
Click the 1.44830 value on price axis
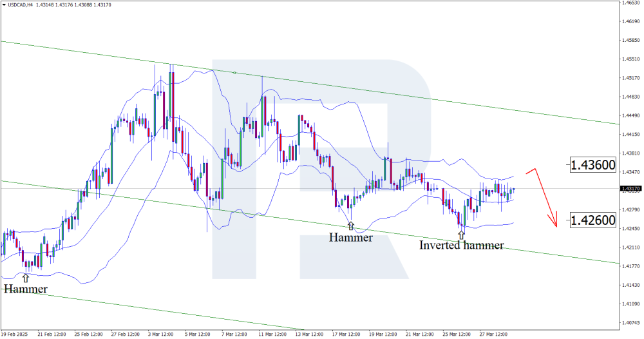tap(631, 97)
